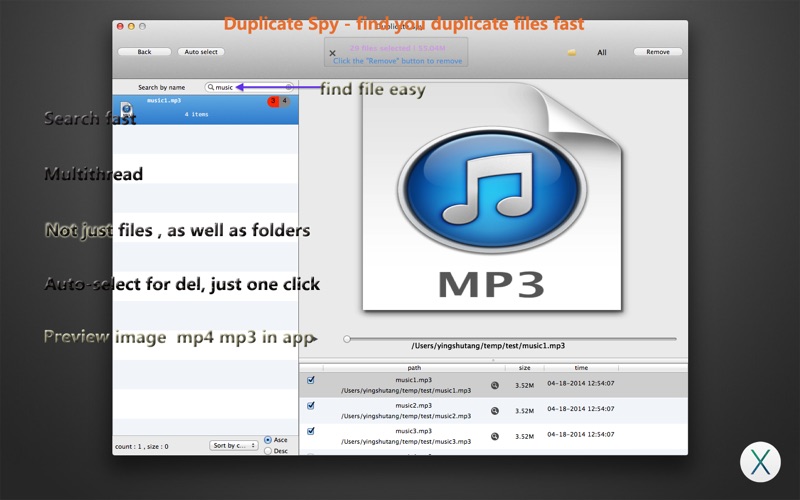Viewport: 800px width, 500px height.
Task: Select the Asce radio button
Action: 268,440
